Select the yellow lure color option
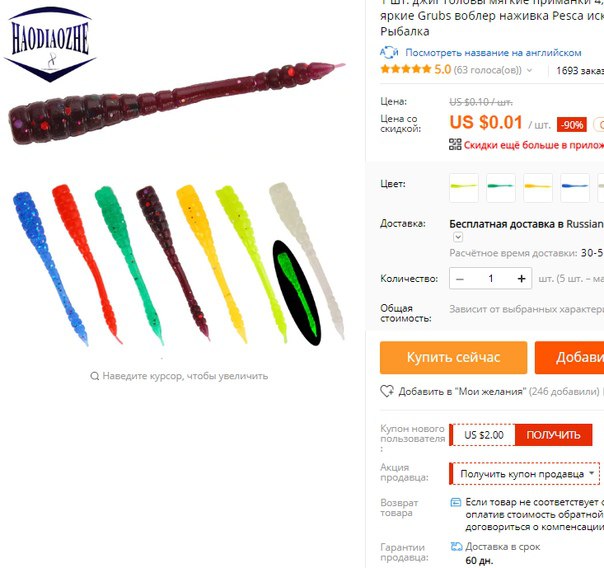Image resolution: width=604 pixels, height=568 pixels. tap(538, 188)
